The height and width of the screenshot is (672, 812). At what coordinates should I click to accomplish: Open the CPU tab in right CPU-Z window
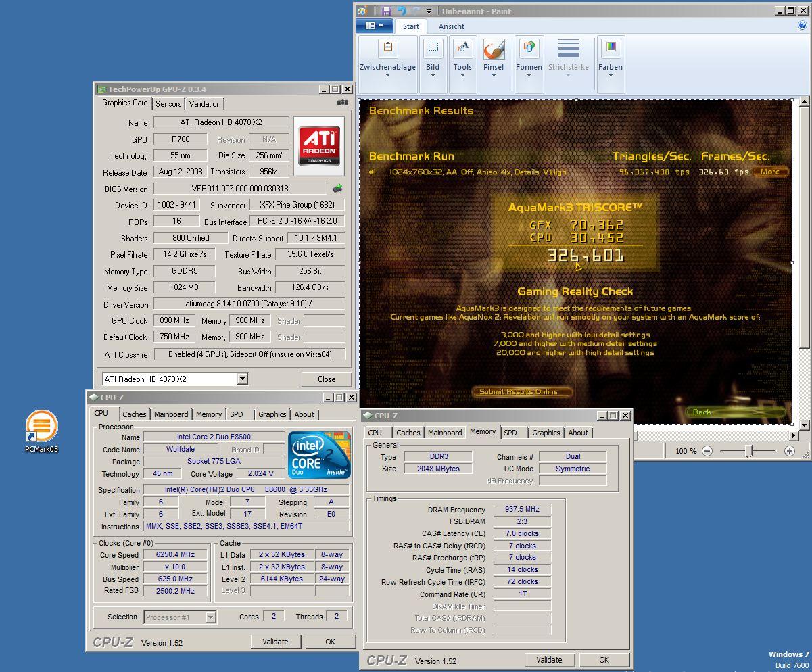tap(375, 433)
